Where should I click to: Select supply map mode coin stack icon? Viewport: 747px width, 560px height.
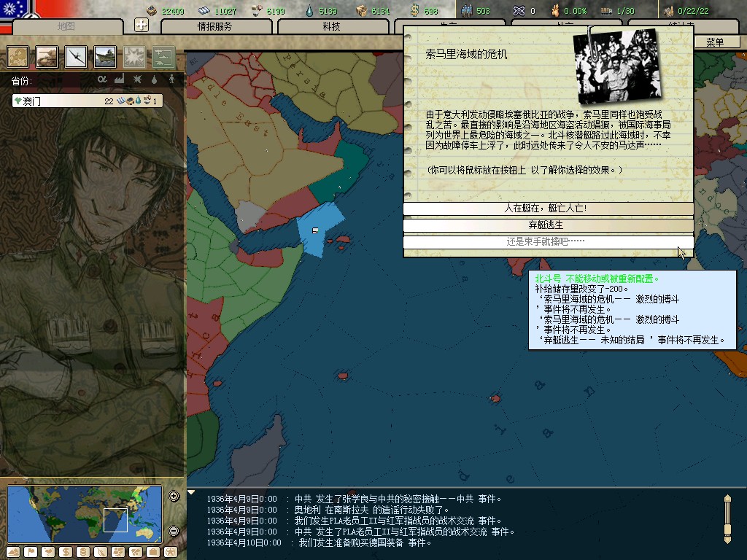point(83,553)
